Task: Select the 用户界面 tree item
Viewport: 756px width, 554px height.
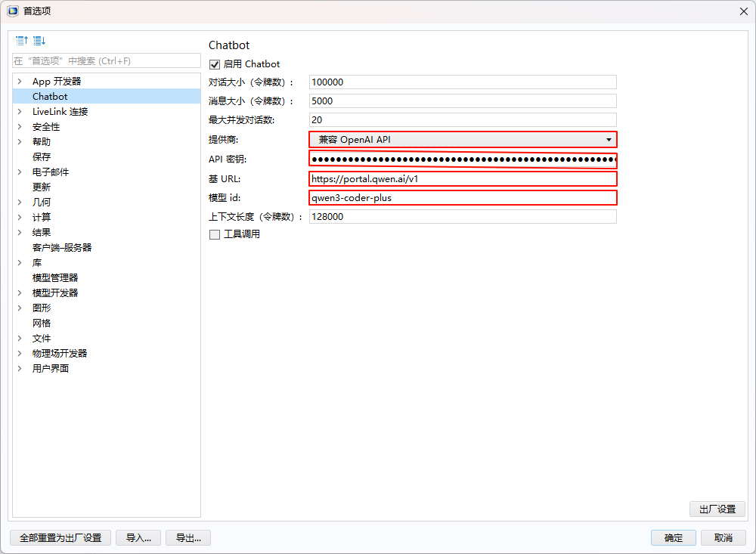Action: pos(51,368)
